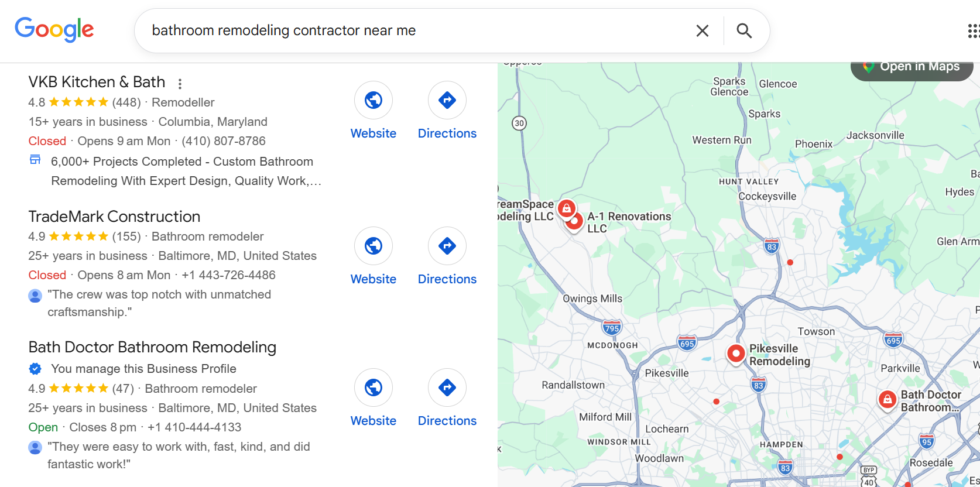Select the Pikesville Remodeling map pin
The width and height of the screenshot is (980, 487).
(736, 354)
